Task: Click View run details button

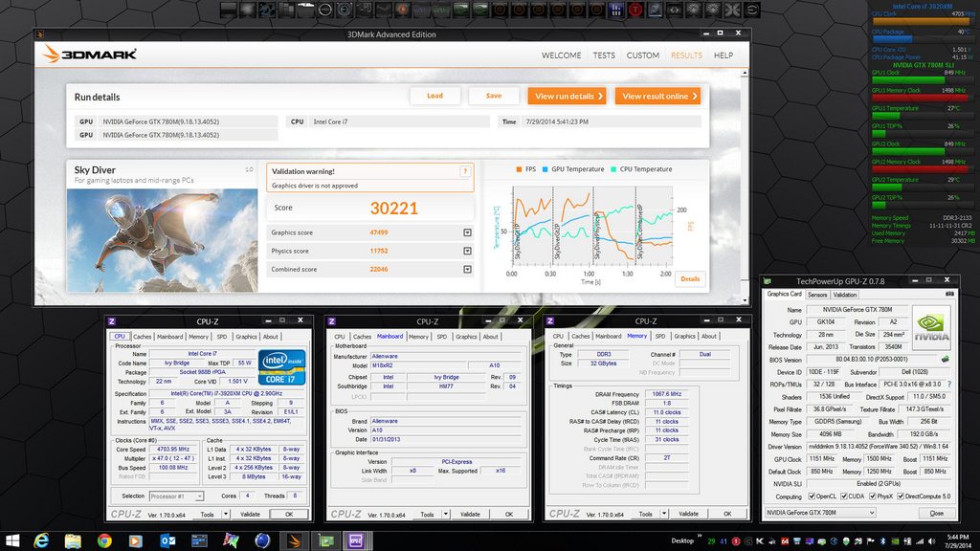Action: (567, 97)
